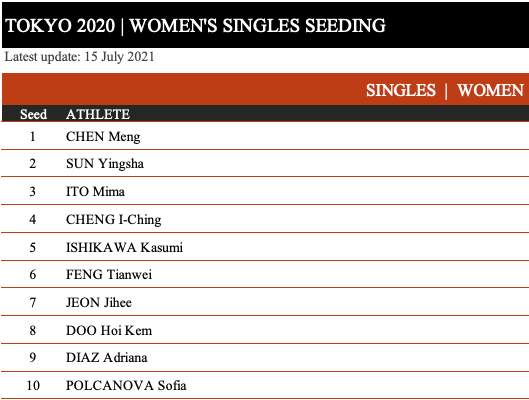Select athlete name ISHIKAWA Kasumi
The width and height of the screenshot is (529, 400).
(124, 247)
